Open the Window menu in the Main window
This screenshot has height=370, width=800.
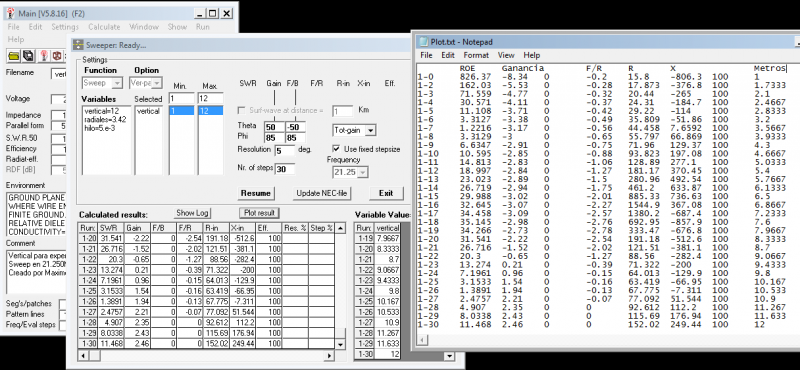[144, 27]
